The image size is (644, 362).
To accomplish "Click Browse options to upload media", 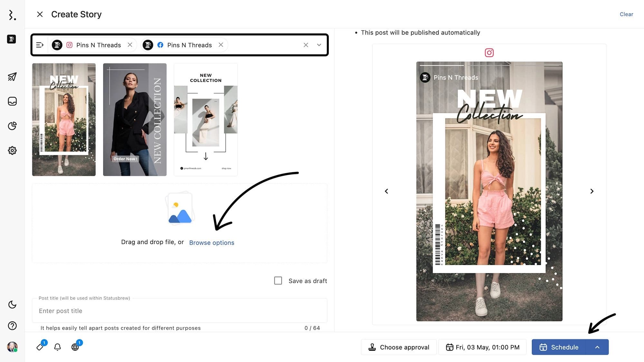I will (x=212, y=242).
